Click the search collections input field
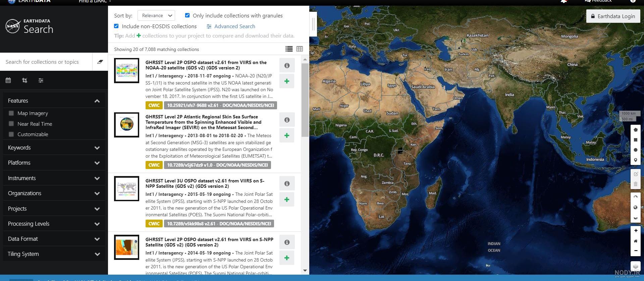The width and height of the screenshot is (644, 281). (x=46, y=62)
